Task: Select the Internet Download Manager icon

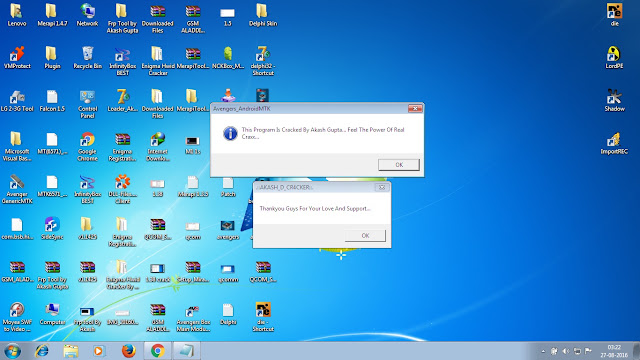Action: coord(158,147)
